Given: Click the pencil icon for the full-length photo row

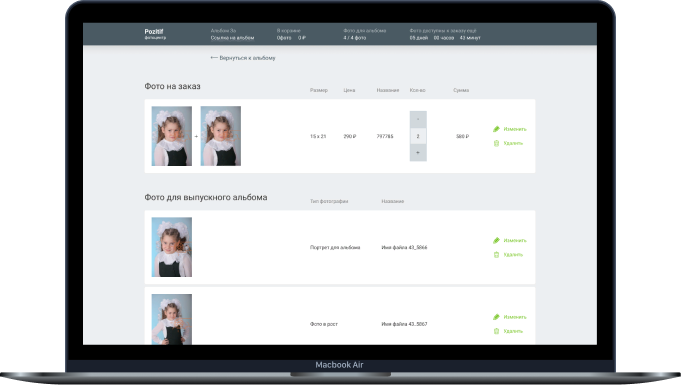Looking at the screenshot, I should click(x=496, y=317).
